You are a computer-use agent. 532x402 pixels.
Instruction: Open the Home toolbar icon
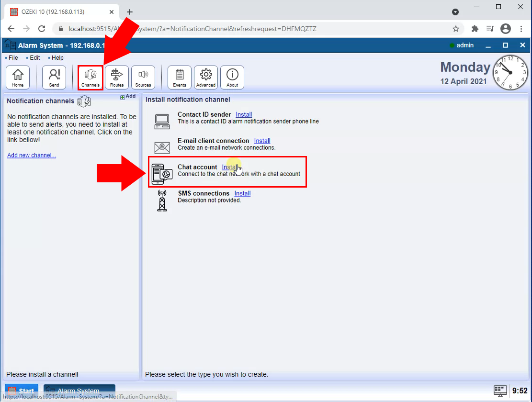[18, 77]
